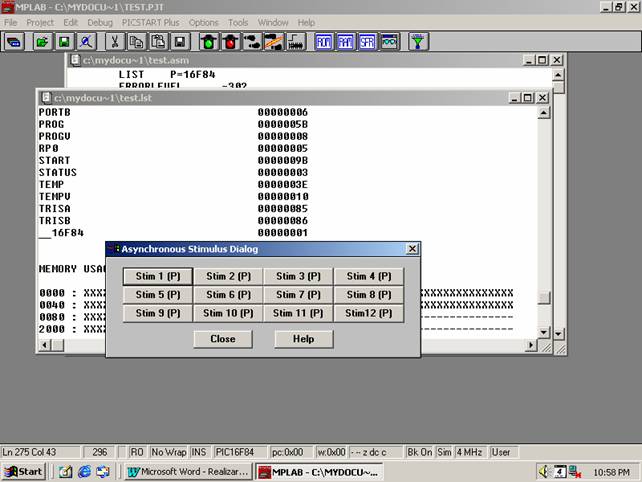Click the Watch window glasses icon
This screenshot has width=642, height=482.
389,42
